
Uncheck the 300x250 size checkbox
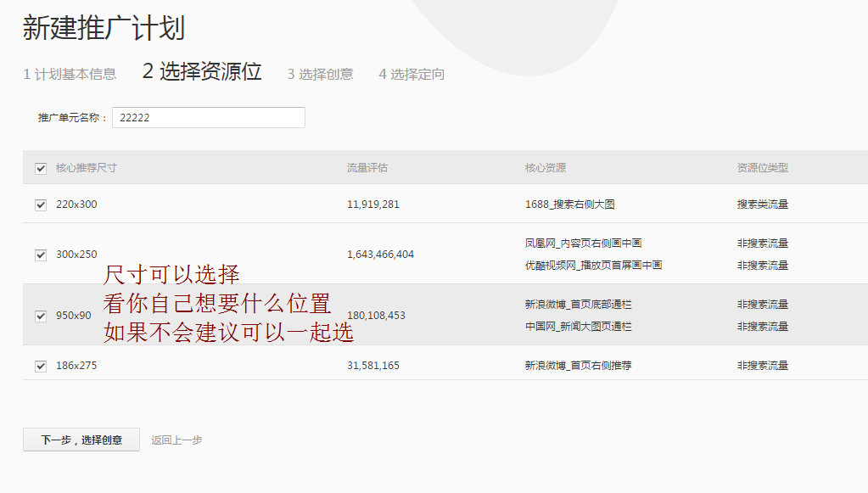point(41,255)
